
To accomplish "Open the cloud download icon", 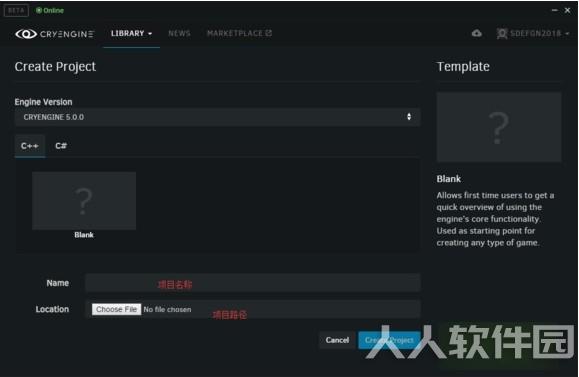I will (477, 33).
